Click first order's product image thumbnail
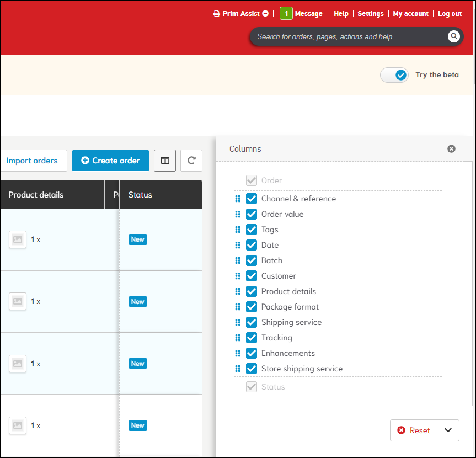The height and width of the screenshot is (458, 476). click(18, 239)
